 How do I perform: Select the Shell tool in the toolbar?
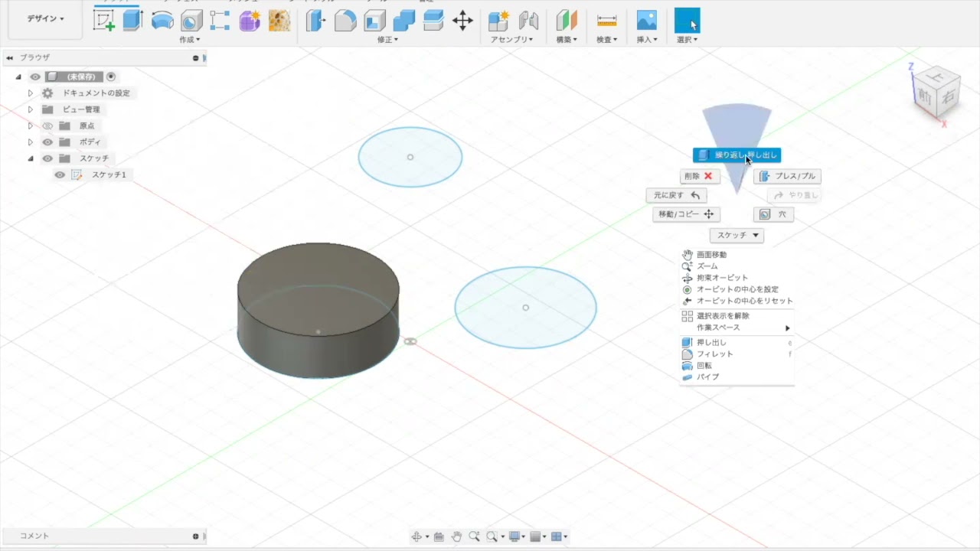[374, 21]
